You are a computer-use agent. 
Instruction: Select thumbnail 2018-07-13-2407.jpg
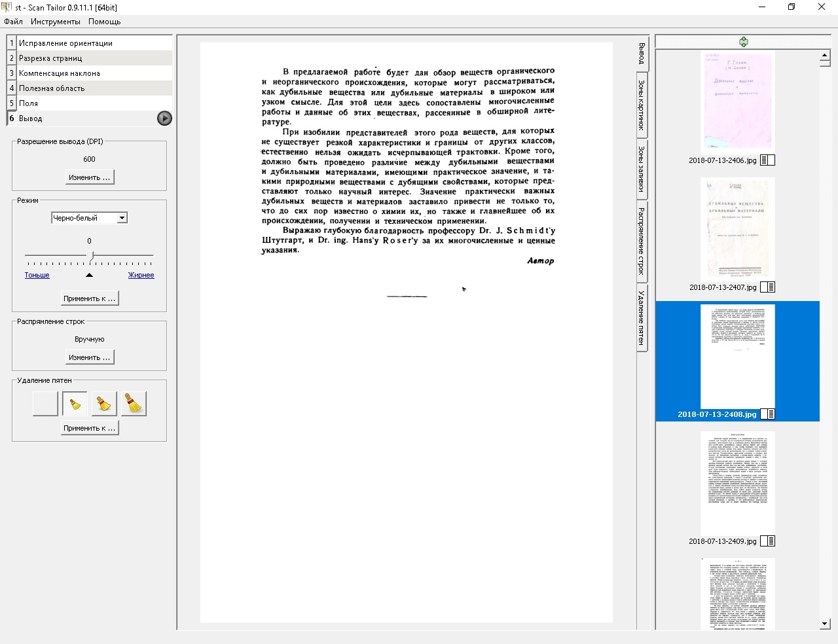tap(737, 230)
